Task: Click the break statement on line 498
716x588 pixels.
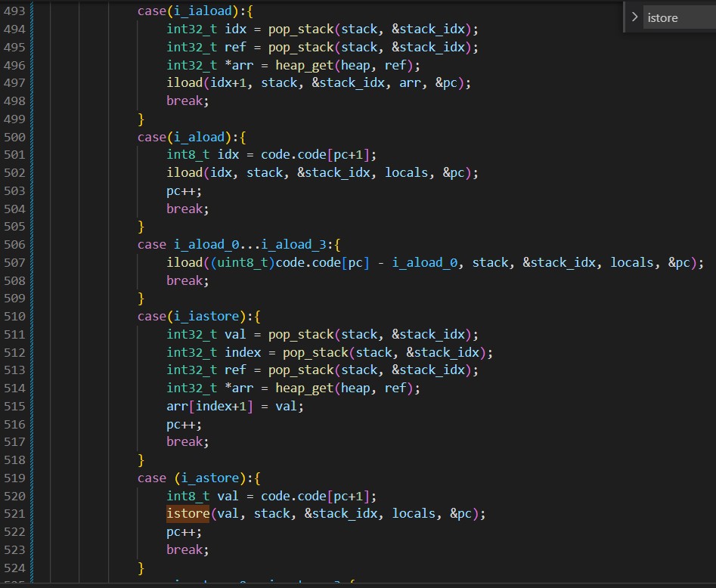Action: pos(188,101)
